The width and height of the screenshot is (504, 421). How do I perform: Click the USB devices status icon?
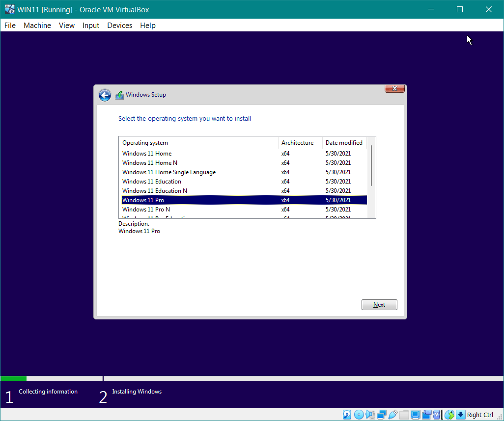(x=392, y=415)
